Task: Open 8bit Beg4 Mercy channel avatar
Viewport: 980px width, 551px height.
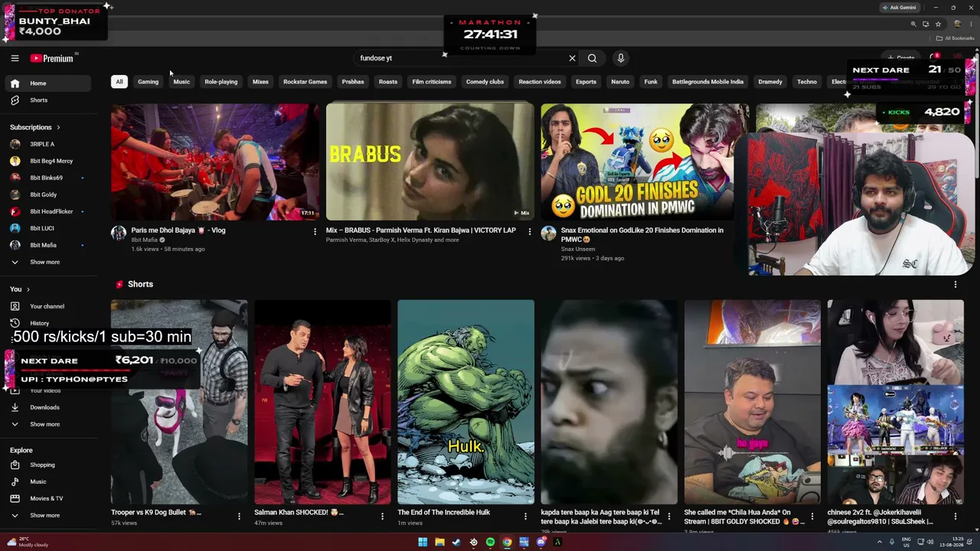Action: click(x=15, y=161)
